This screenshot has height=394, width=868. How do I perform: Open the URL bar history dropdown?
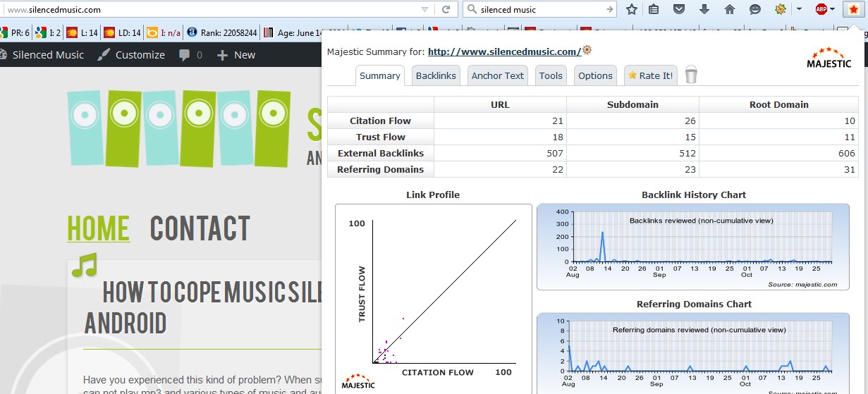click(x=424, y=9)
